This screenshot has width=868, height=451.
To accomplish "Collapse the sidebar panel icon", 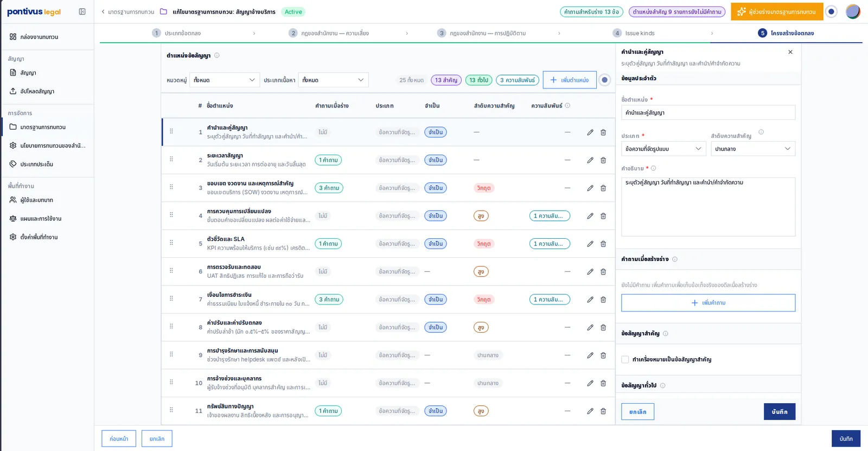I will [82, 11].
